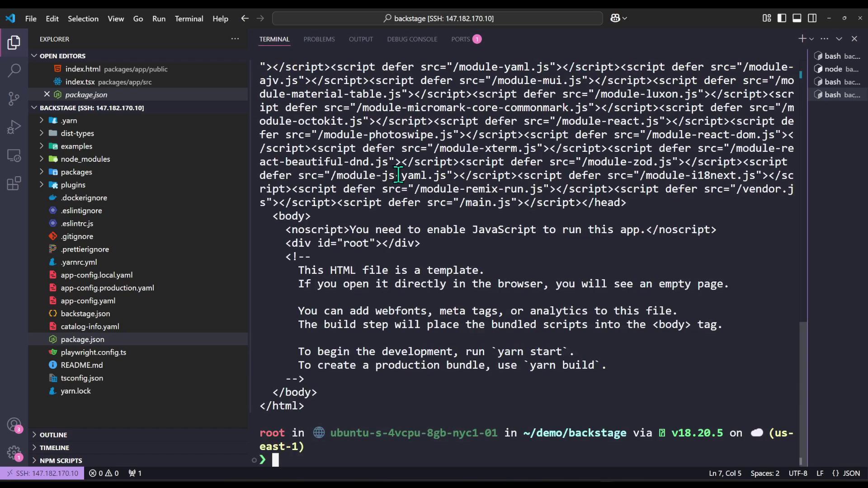Open errors and warnings status item
The height and width of the screenshot is (488, 868).
point(104,473)
